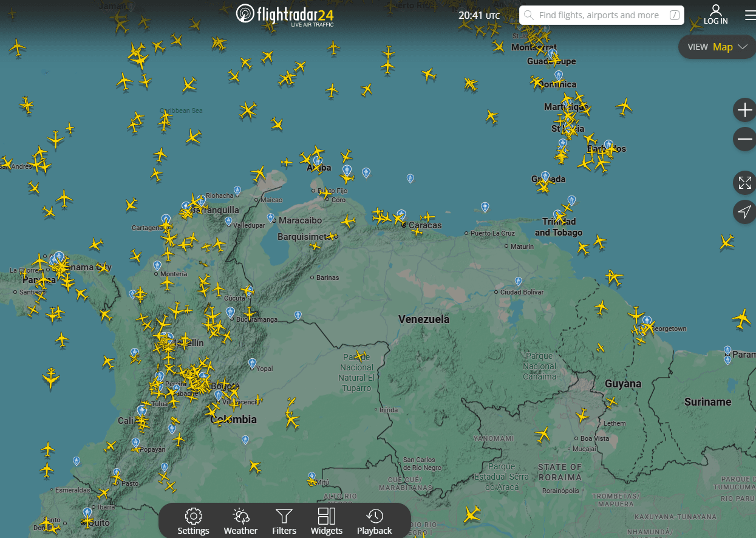The height and width of the screenshot is (538, 756).
Task: Open the hamburger menu at top right
Action: click(751, 15)
